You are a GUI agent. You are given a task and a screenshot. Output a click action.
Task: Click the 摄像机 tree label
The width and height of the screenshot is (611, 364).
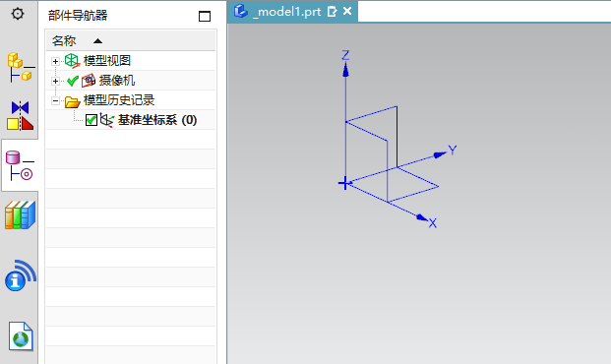[x=117, y=81]
